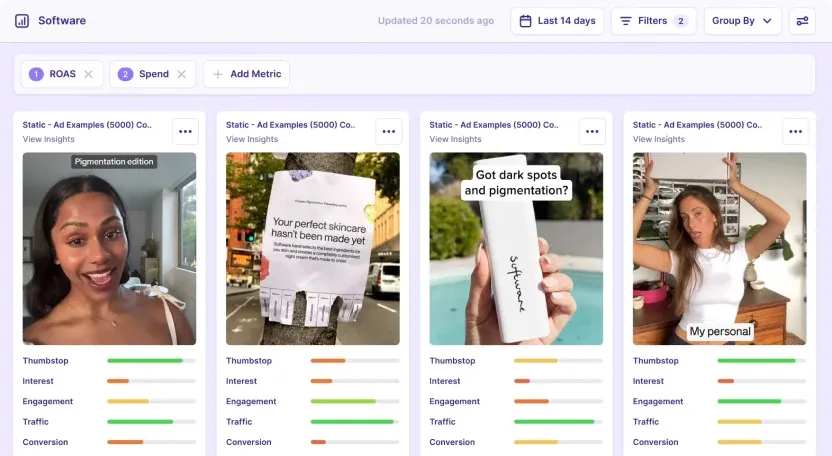Open the flyer skincare ad thumbnail
832x456 pixels.
[313, 248]
